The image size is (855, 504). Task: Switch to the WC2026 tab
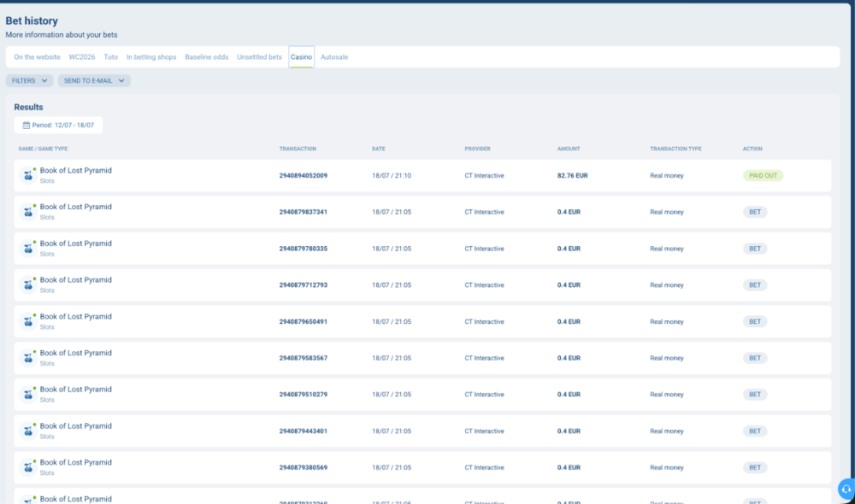click(82, 56)
